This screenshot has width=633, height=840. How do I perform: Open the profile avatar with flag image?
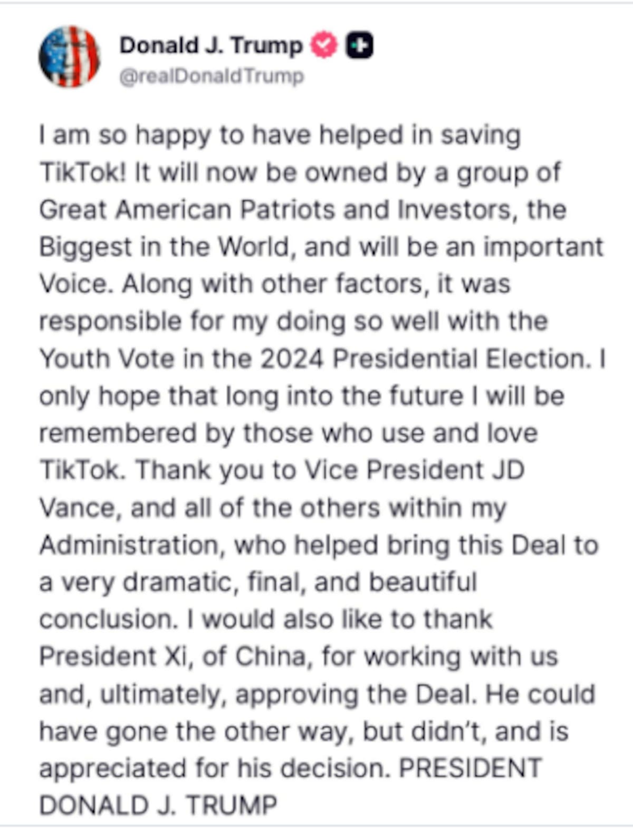tap(69, 56)
